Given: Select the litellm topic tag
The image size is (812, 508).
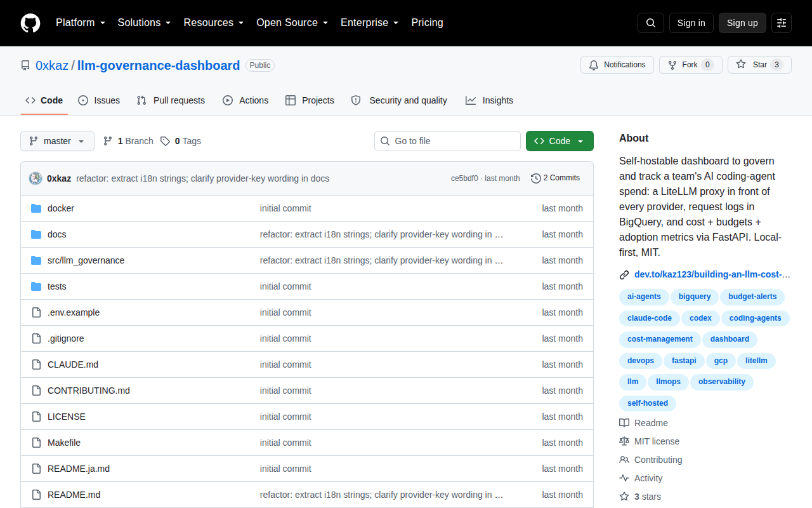Looking at the screenshot, I should click(756, 361).
